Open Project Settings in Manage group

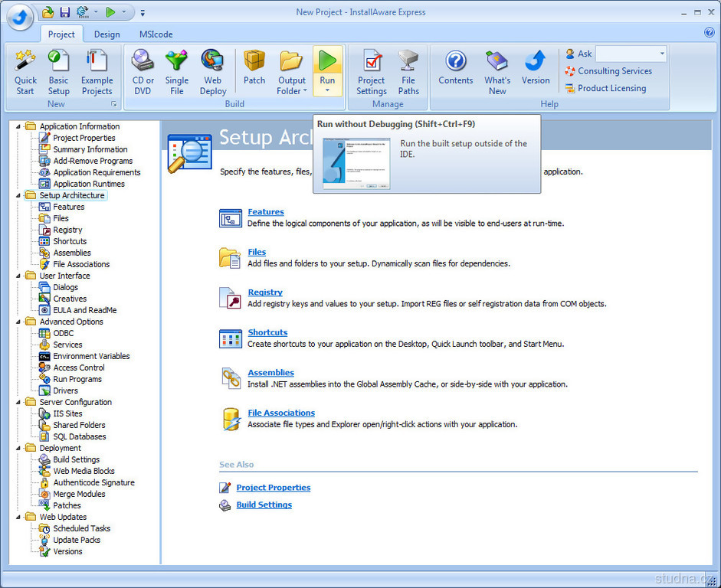pos(372,60)
